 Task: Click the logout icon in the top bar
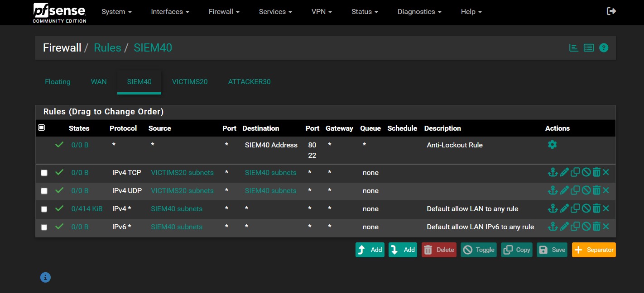[x=611, y=11]
